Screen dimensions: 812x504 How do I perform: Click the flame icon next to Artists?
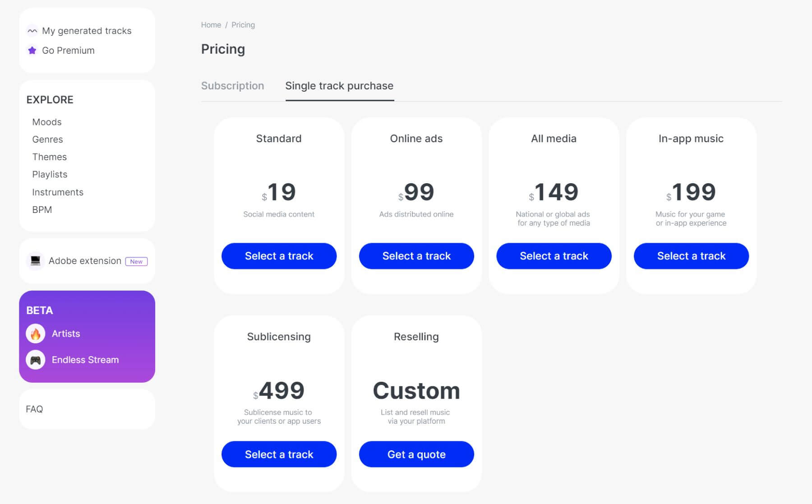pos(36,333)
